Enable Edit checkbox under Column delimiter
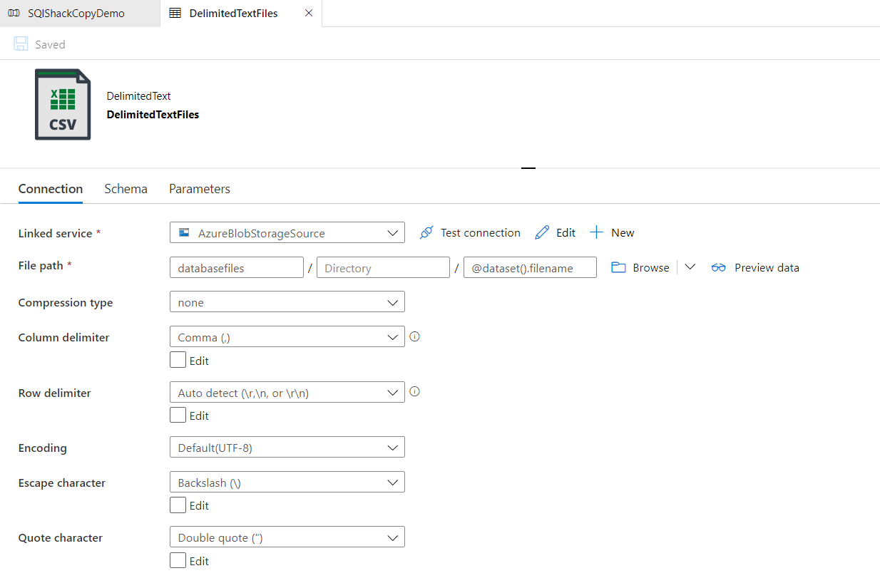The height and width of the screenshot is (588, 880). 178,360
